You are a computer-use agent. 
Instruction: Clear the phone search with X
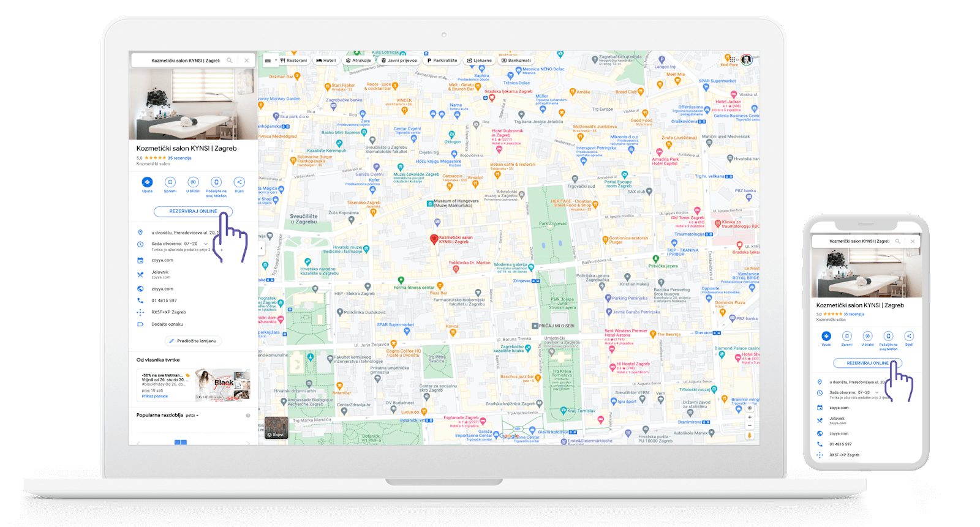(913, 241)
